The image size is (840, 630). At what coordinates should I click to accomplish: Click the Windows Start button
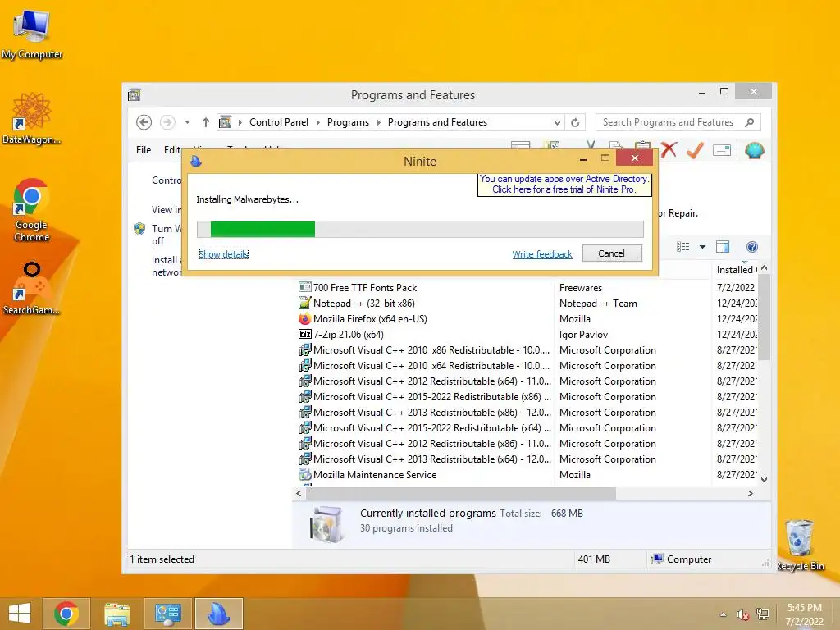(x=20, y=614)
